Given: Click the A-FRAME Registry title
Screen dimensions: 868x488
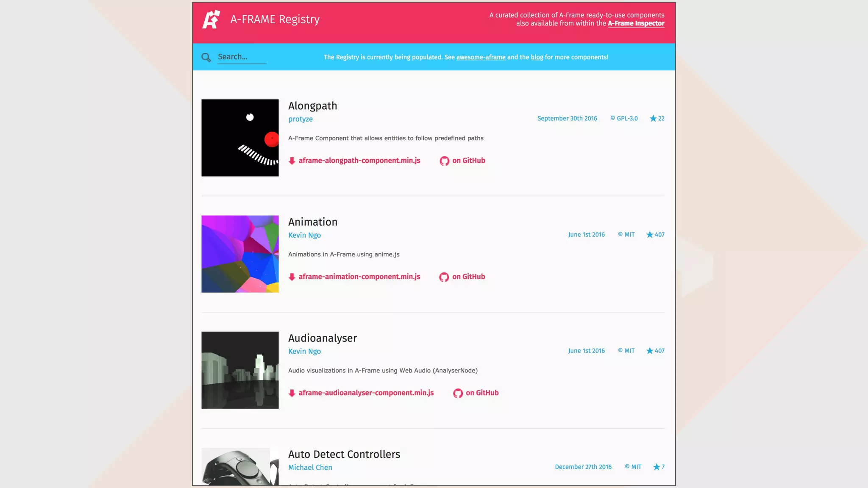Looking at the screenshot, I should click(275, 19).
